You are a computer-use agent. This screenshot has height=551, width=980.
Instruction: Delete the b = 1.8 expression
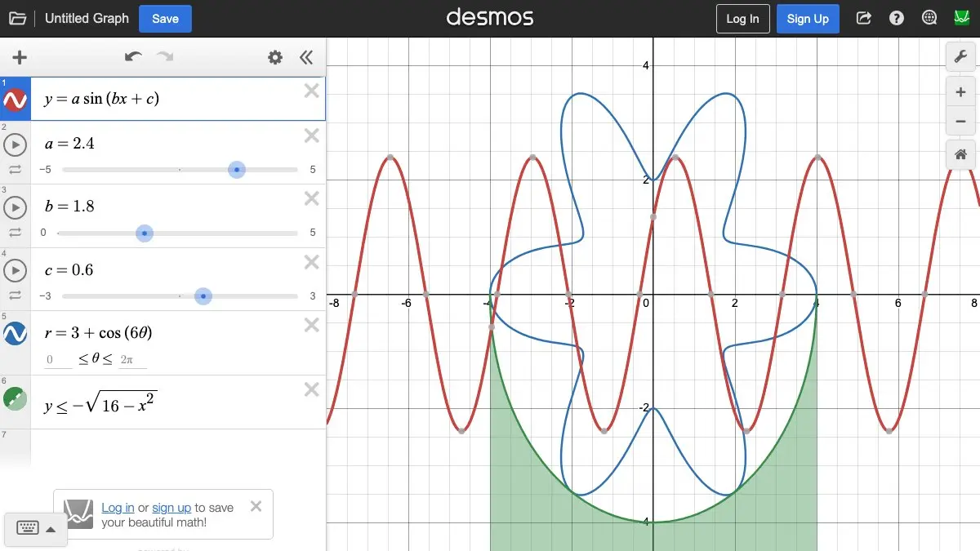pyautogui.click(x=311, y=198)
